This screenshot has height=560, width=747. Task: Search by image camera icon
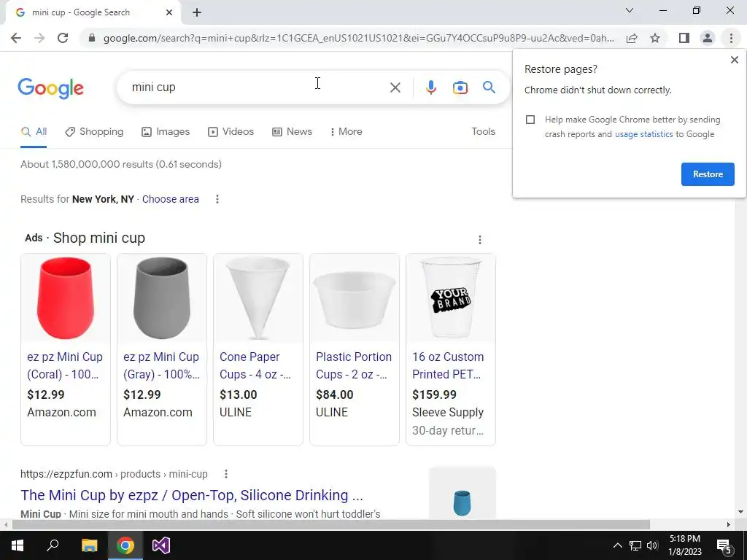pyautogui.click(x=460, y=87)
